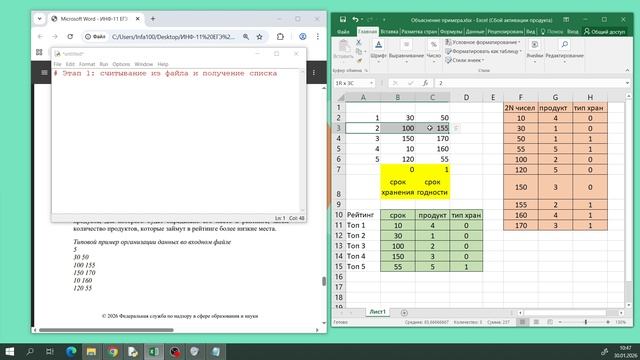Undo last action in Excel quick access toolbar
The image size is (640, 360).
click(x=355, y=19)
